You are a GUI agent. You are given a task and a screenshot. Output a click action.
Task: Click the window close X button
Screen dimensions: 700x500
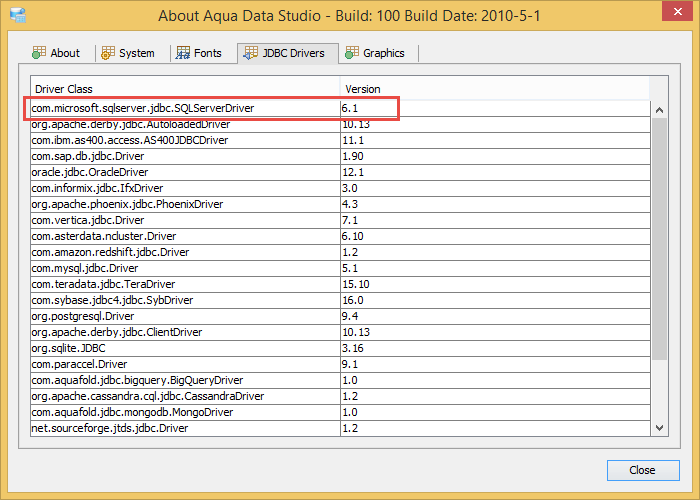point(677,11)
